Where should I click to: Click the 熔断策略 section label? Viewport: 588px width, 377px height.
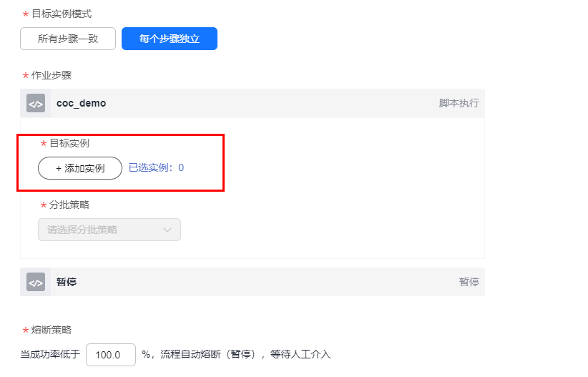click(52, 330)
